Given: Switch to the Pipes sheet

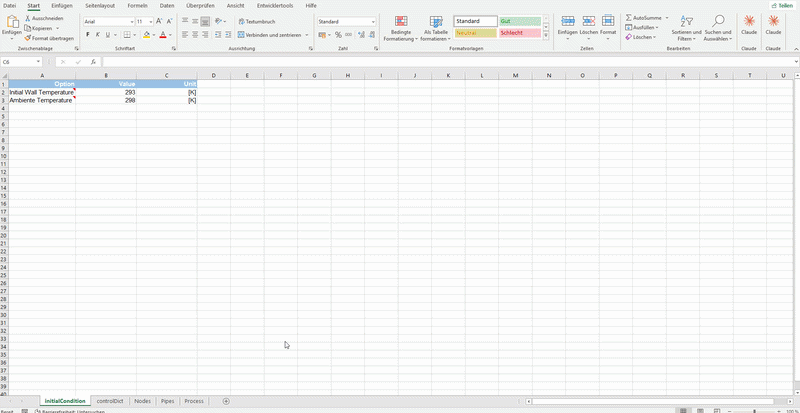Looking at the screenshot, I should [168, 401].
